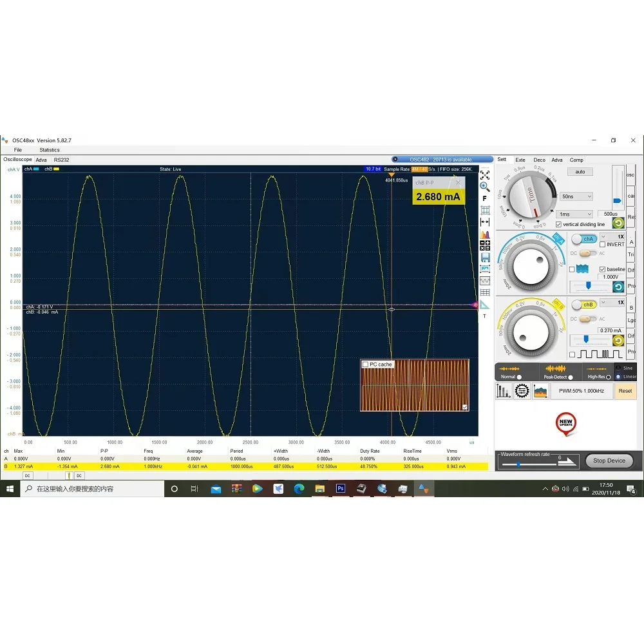Close the chB P-P measurement popup
The width and height of the screenshot is (644, 644).
(x=458, y=183)
